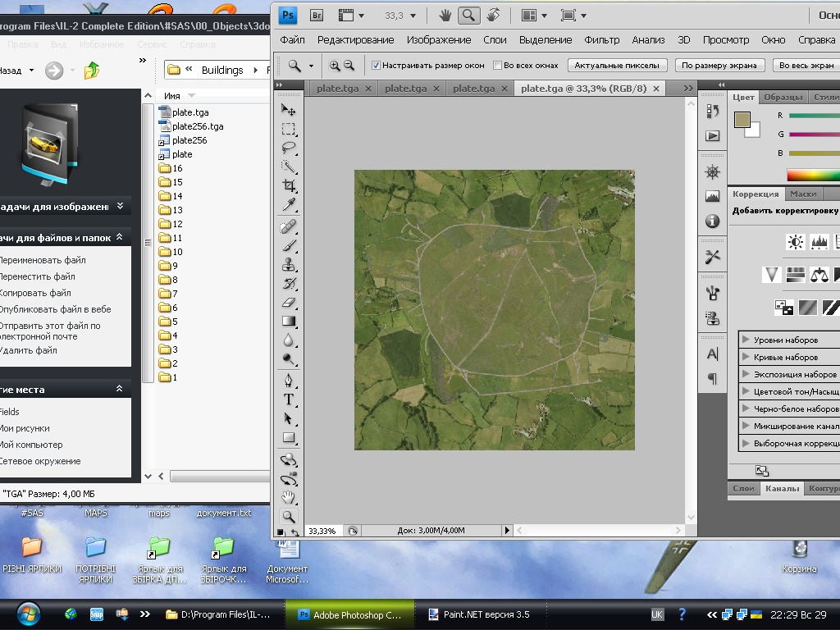The width and height of the screenshot is (840, 630).
Task: Open the 'Фильтр' menu
Action: click(601, 39)
